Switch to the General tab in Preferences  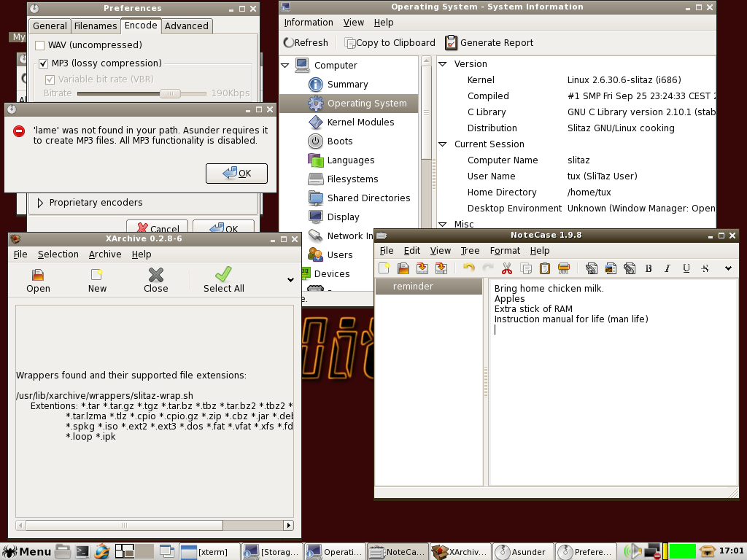(50, 26)
